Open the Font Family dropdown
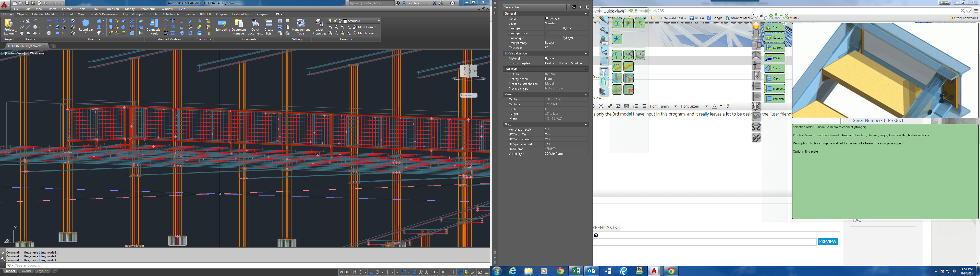 point(663,106)
